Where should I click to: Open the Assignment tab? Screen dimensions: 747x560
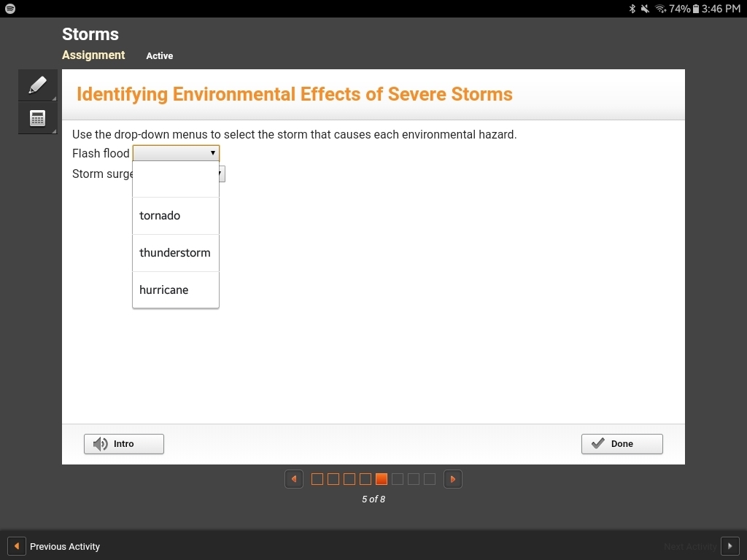point(93,55)
